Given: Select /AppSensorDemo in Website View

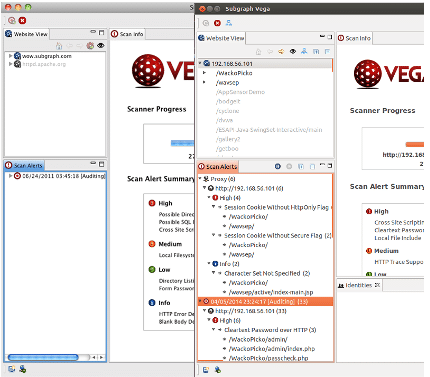Looking at the screenshot, I should [x=240, y=92].
